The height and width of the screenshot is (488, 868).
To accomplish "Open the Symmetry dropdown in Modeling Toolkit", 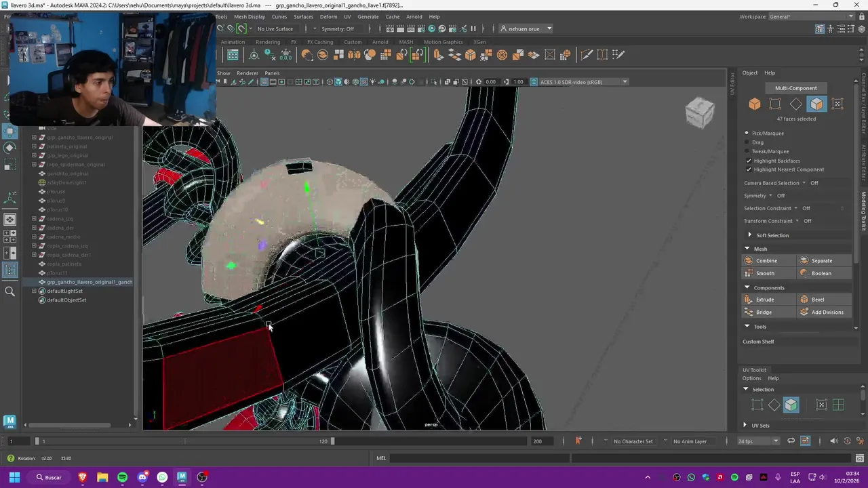I will tap(770, 196).
